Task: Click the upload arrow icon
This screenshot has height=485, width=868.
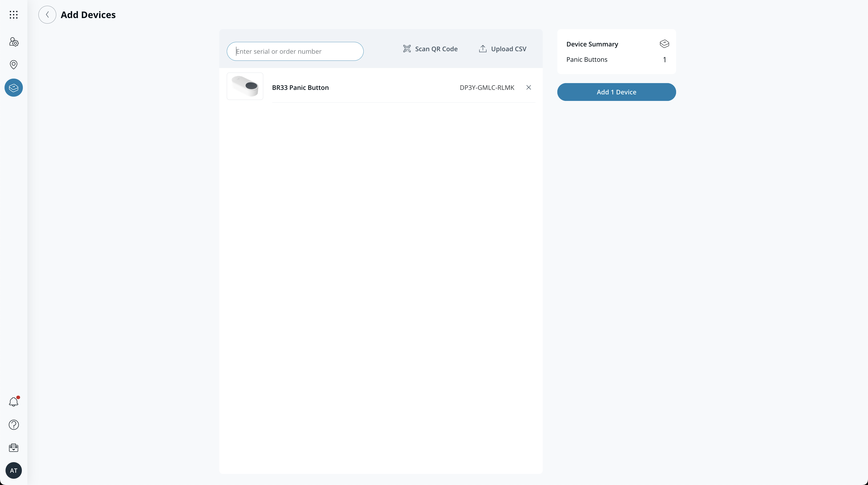Action: (x=482, y=49)
